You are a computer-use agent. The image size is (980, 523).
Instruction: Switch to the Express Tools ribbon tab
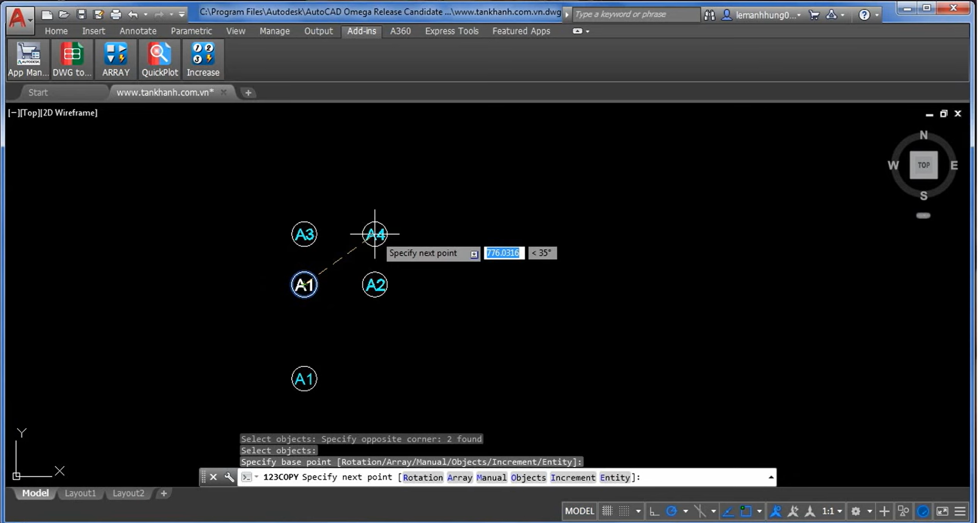pyautogui.click(x=451, y=31)
